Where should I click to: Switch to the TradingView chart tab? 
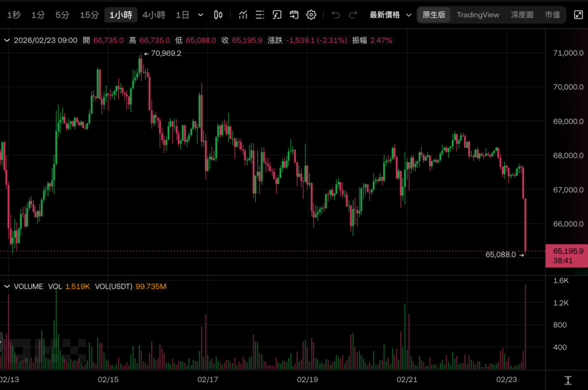(x=478, y=15)
